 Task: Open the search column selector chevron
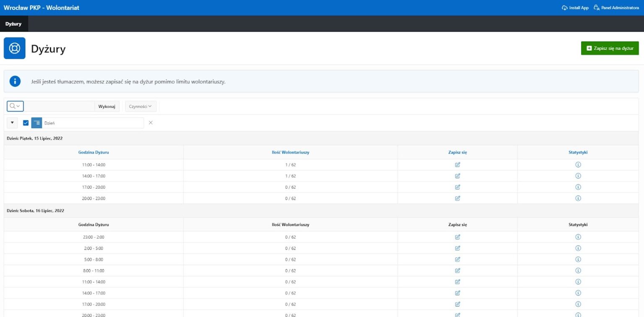[19, 106]
